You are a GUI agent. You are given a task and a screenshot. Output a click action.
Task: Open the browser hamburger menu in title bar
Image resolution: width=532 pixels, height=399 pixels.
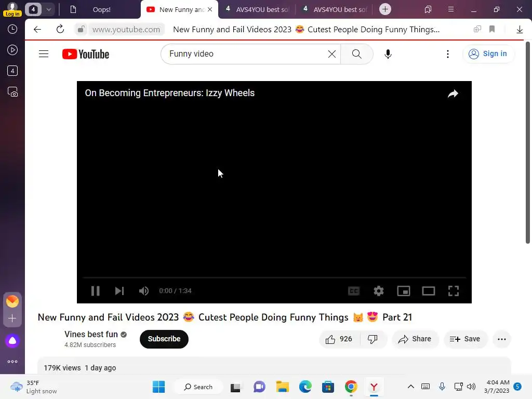pyautogui.click(x=451, y=9)
